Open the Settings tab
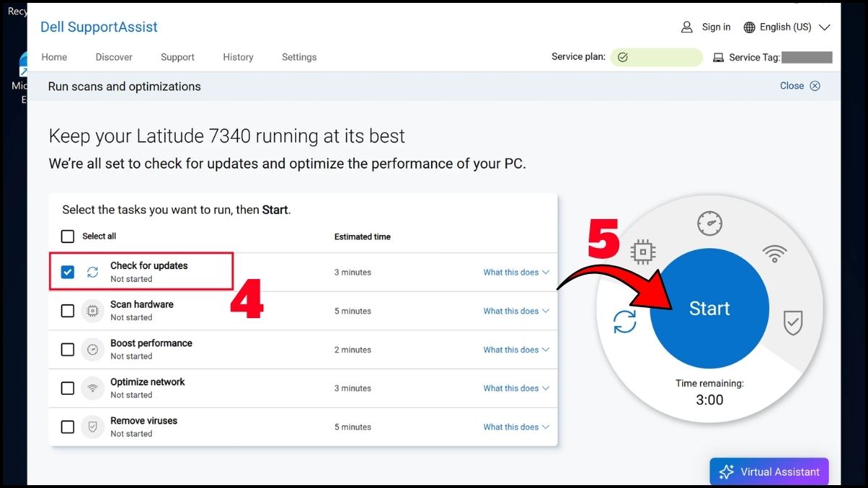 tap(299, 57)
